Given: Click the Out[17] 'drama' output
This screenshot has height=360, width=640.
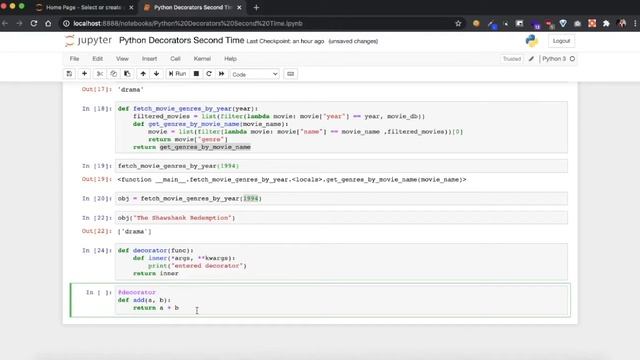Looking at the screenshot, I should tap(131, 89).
